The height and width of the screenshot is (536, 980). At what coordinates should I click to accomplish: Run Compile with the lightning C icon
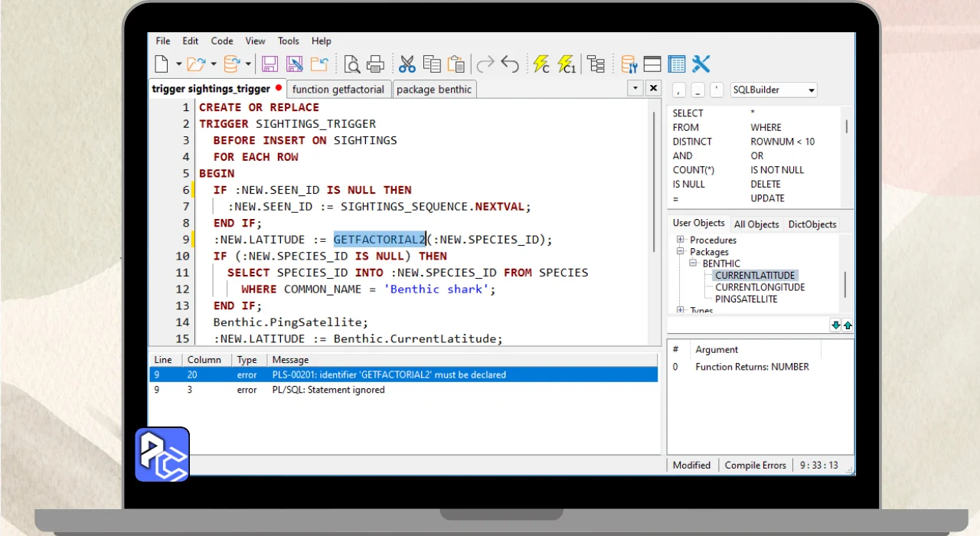point(541,64)
